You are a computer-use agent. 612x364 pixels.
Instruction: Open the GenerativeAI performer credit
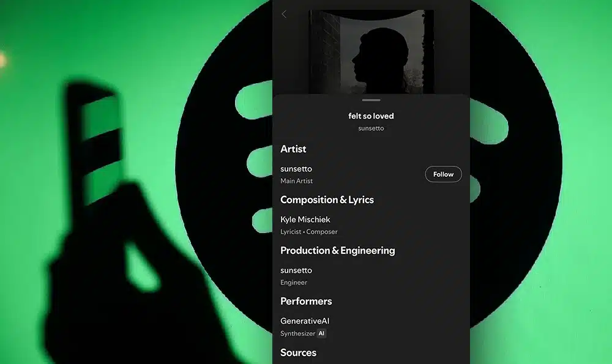(305, 321)
